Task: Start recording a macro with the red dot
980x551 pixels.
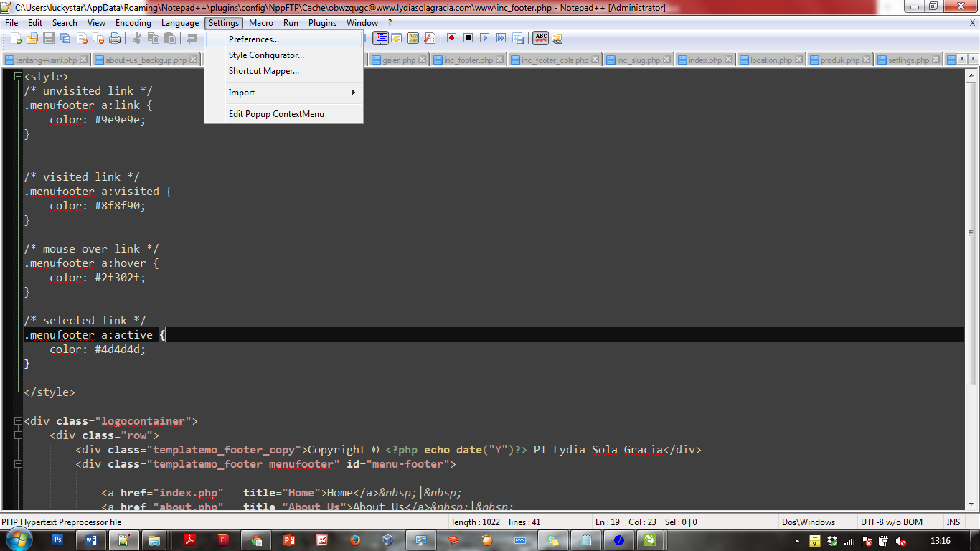Action: (452, 38)
